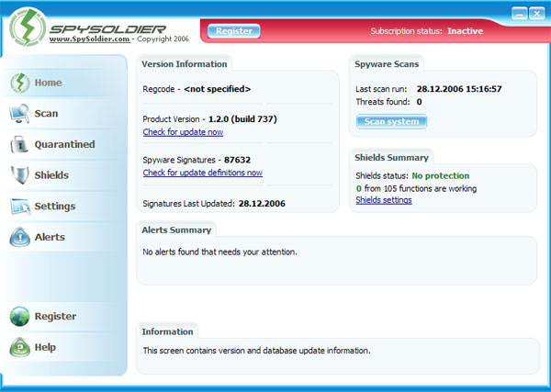Screen dimensions: 551x392
Task: Open the Shields settings link
Action: (384, 200)
